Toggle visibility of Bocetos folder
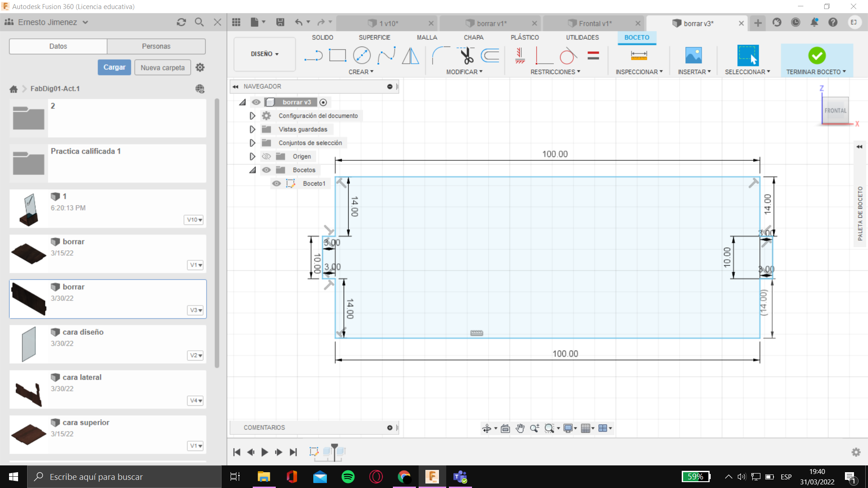Viewport: 868px width, 488px height. [x=266, y=170]
